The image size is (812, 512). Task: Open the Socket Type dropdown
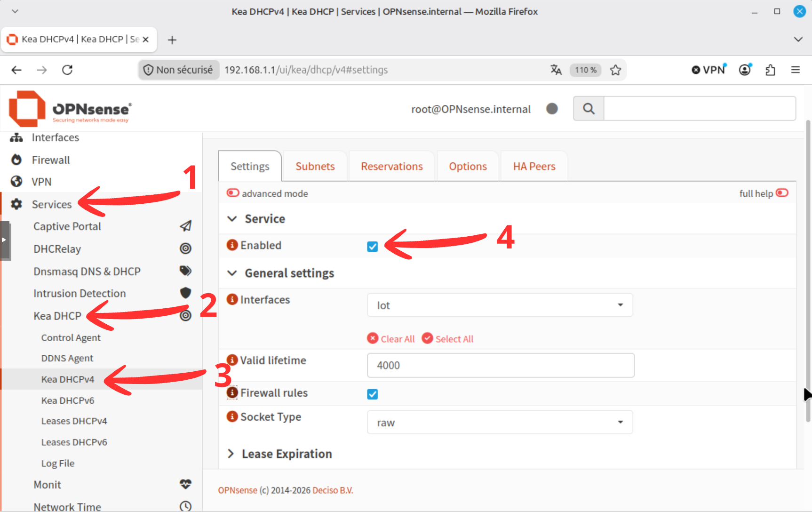pos(500,422)
